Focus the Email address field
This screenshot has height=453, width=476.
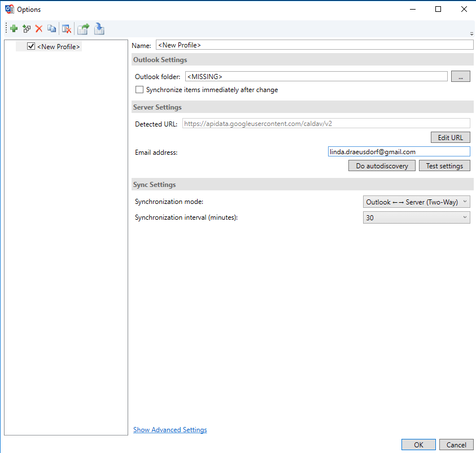click(x=399, y=152)
